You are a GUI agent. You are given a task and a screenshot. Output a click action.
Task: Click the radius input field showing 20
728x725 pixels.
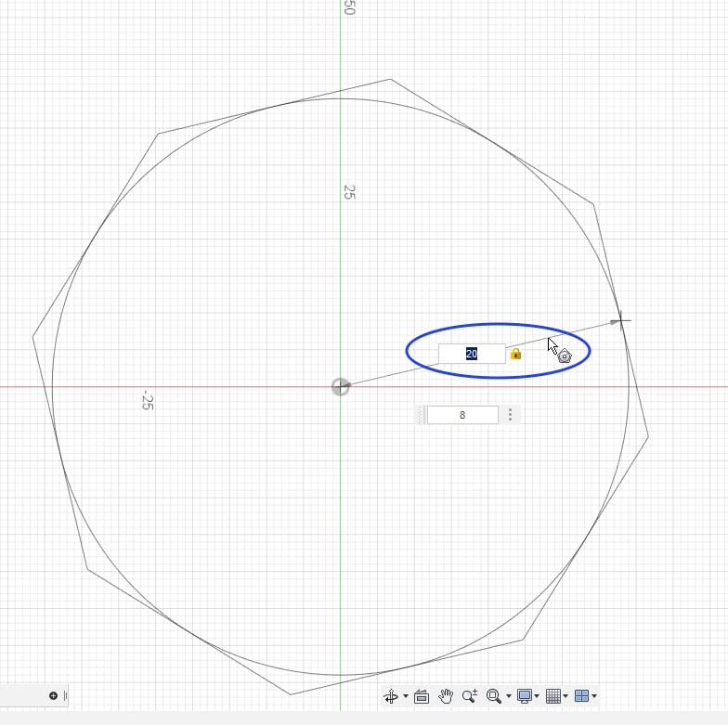pos(472,354)
